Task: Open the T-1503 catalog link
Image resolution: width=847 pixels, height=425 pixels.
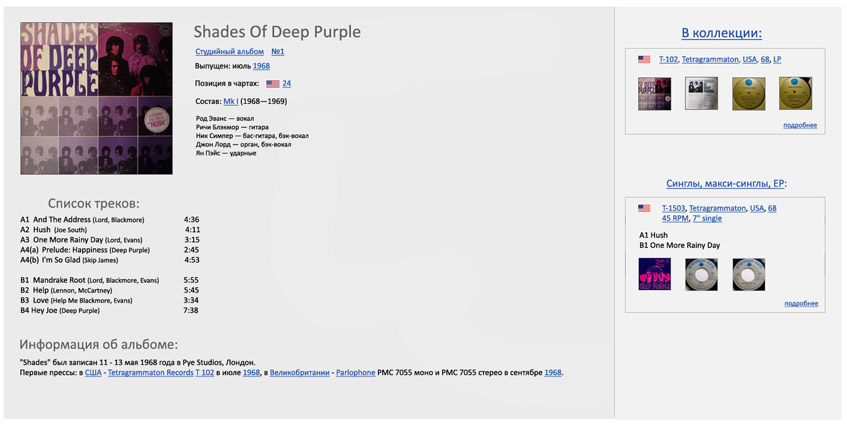Action: pyautogui.click(x=674, y=208)
